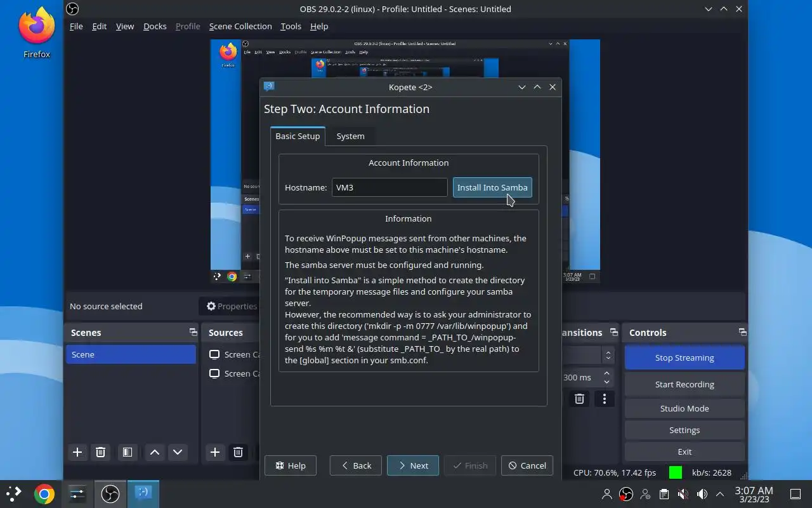Screen dimensions: 812x508
Task: Decrease transition duration with the down stepper
Action: [x=607, y=382]
